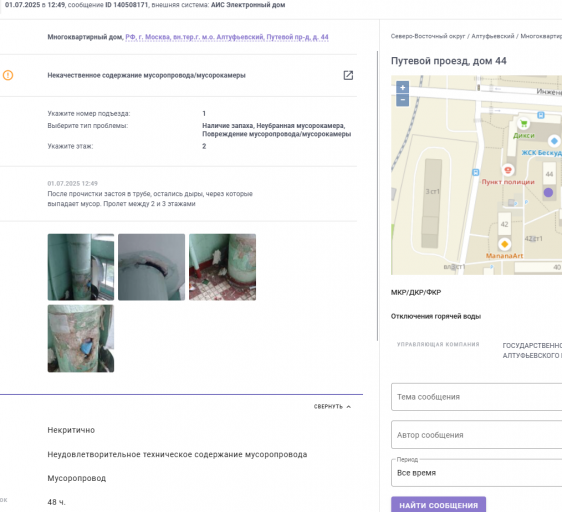Select the purple location dot near house 44
This screenshot has height=512, width=562.
[x=548, y=193]
